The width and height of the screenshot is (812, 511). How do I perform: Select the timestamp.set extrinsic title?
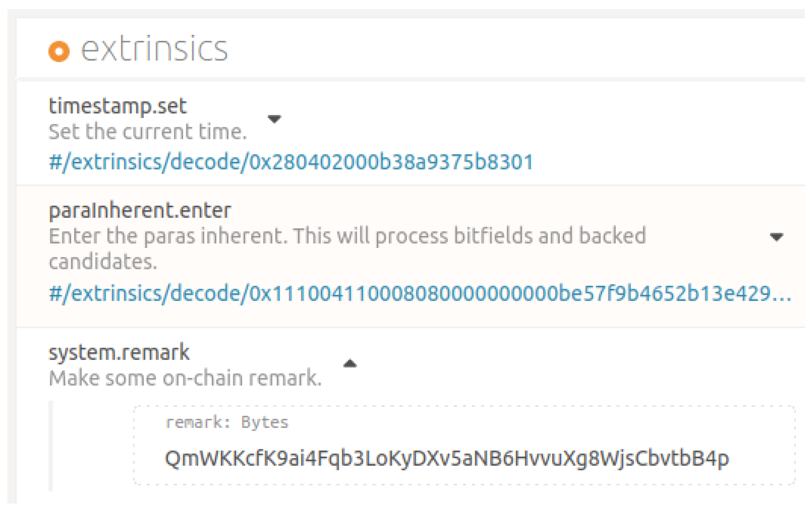[x=118, y=106]
